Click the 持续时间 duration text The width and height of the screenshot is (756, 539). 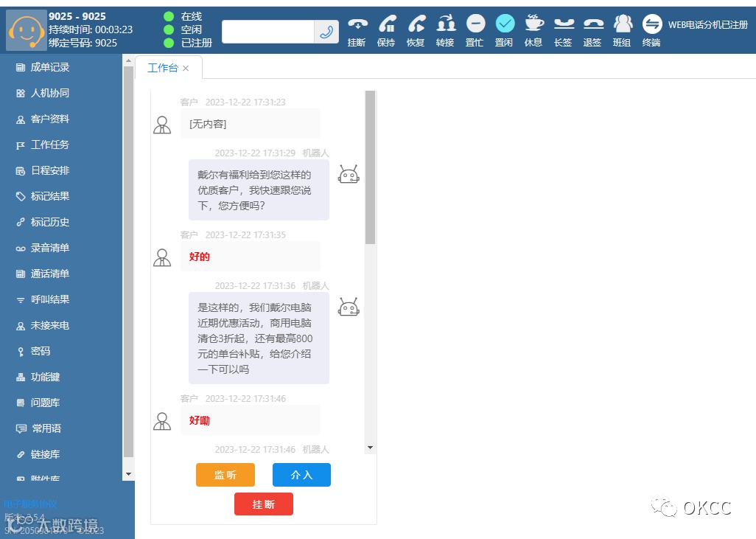[x=90, y=29]
